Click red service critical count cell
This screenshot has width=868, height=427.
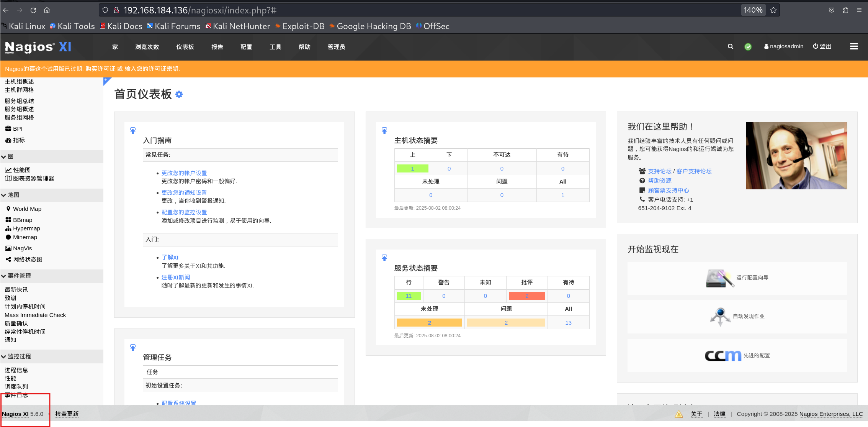[527, 296]
